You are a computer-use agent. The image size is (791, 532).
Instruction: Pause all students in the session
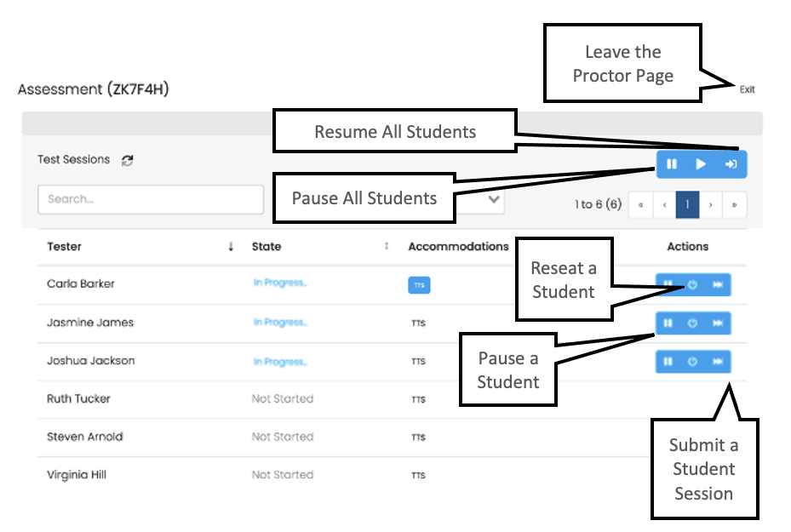point(672,164)
